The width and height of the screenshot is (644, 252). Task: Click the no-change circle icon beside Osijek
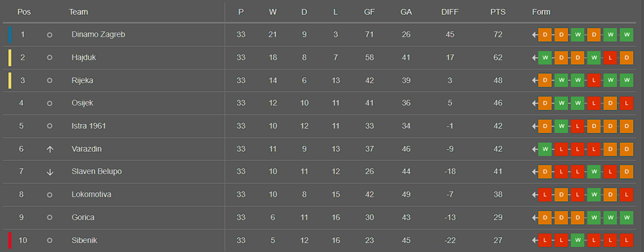(50, 104)
